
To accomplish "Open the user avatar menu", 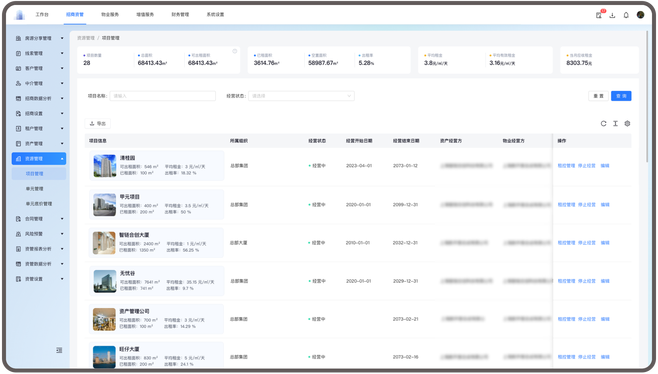I will [x=640, y=15].
